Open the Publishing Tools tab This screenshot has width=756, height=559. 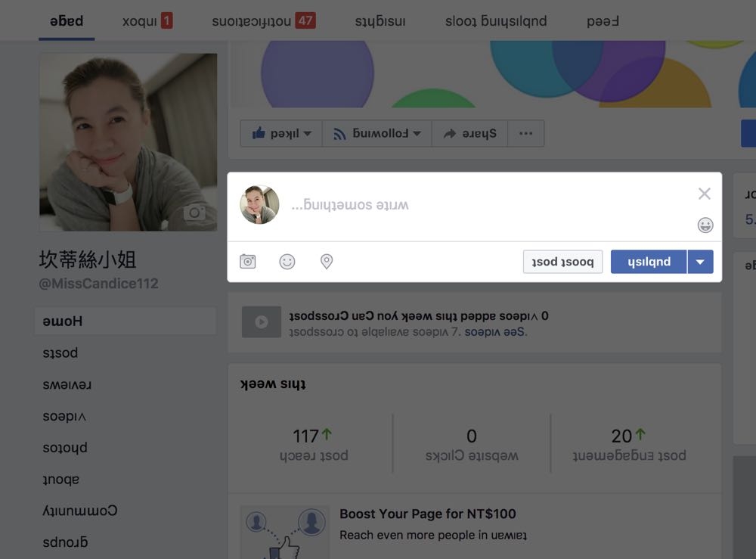[x=496, y=21]
